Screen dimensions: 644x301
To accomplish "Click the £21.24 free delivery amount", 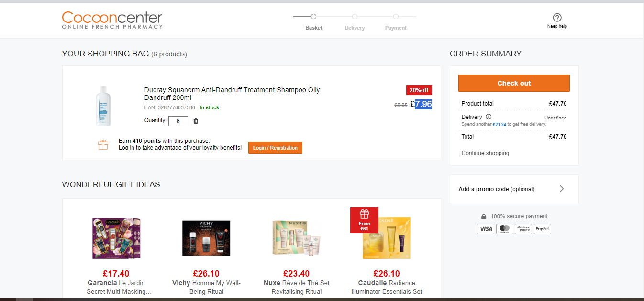I will (x=499, y=124).
